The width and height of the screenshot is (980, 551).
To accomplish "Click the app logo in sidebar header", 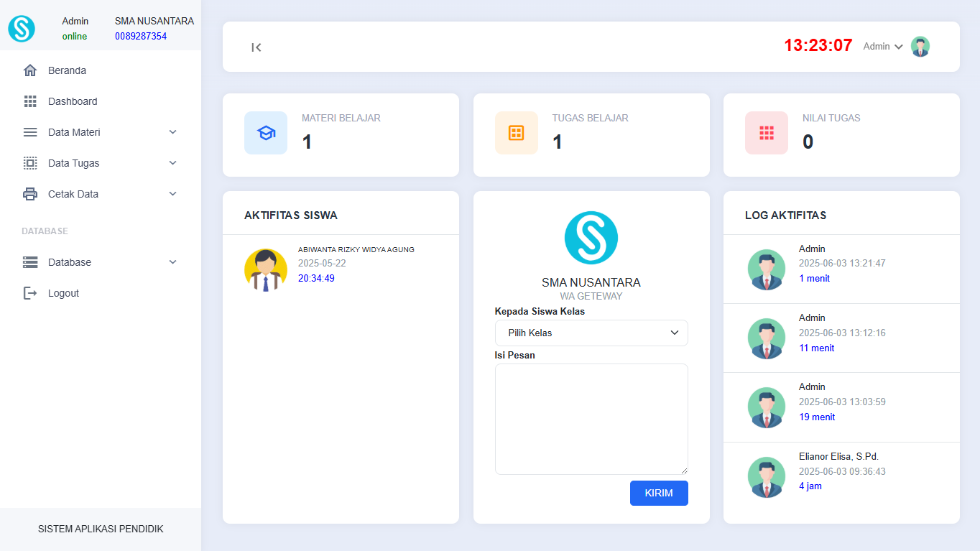I will [22, 29].
